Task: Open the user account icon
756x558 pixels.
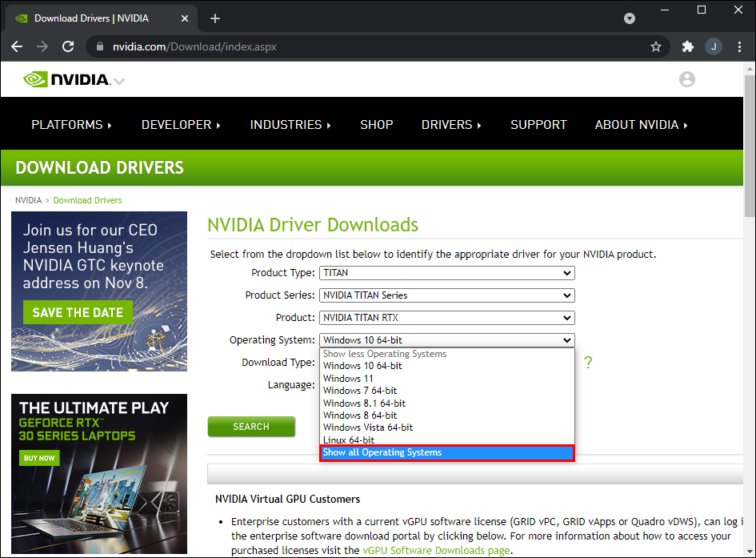Action: pos(686,79)
